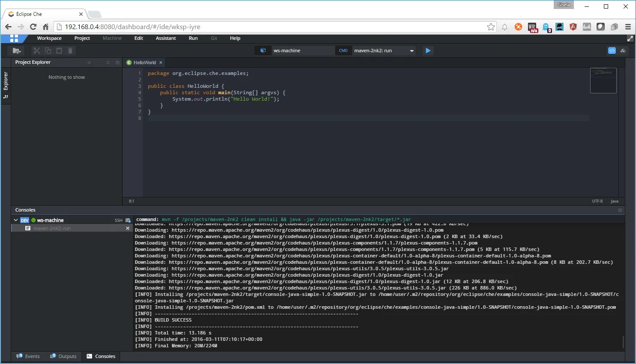Viewport: 636px width, 364px height.
Task: Switch to operations perspective icon
Action: 623,51
